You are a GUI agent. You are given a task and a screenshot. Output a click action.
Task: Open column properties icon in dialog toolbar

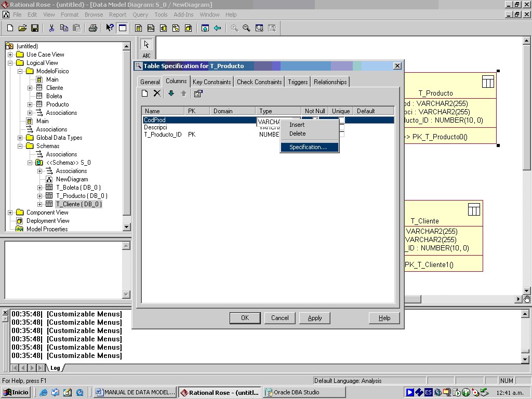click(198, 94)
